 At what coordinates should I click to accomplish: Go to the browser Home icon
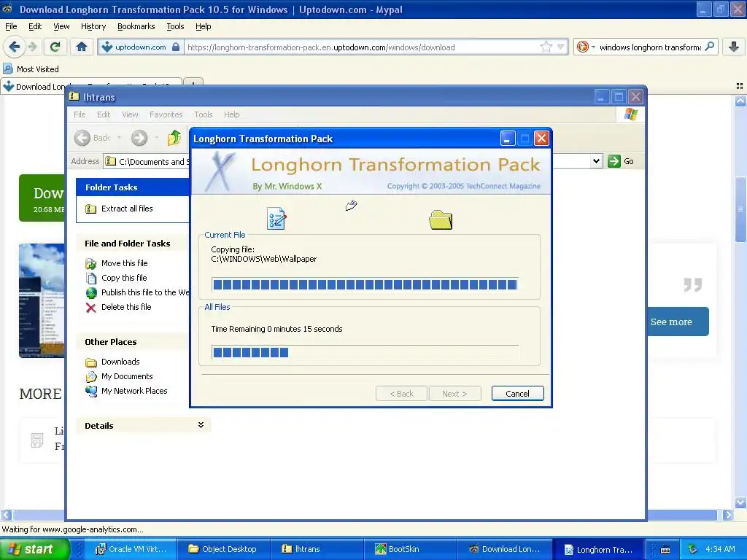[x=82, y=47]
